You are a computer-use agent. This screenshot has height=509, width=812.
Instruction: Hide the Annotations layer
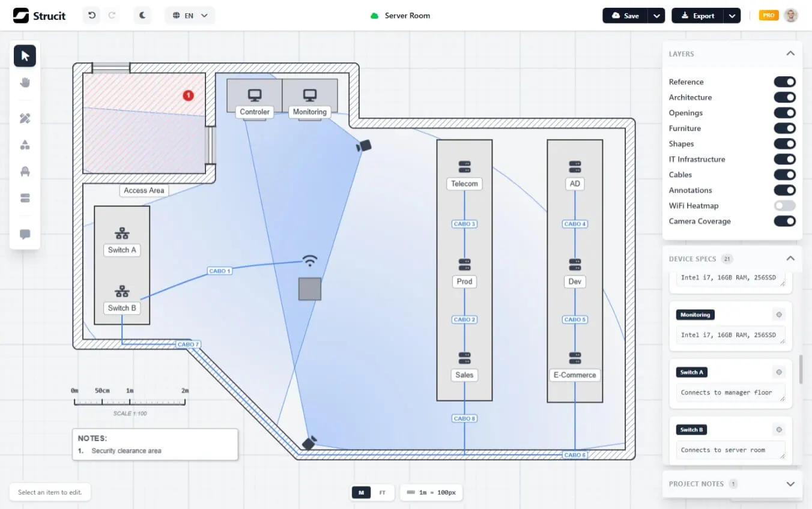click(x=784, y=190)
